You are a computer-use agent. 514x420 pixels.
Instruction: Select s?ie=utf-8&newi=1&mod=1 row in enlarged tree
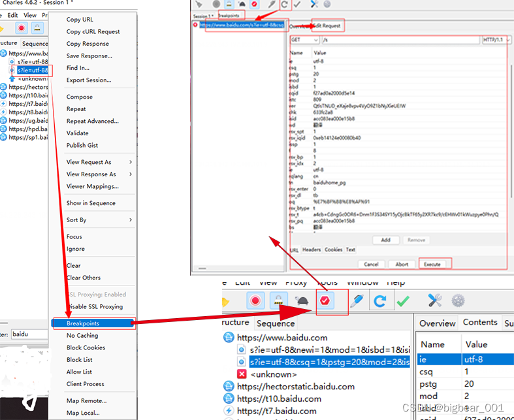pyautogui.click(x=329, y=350)
